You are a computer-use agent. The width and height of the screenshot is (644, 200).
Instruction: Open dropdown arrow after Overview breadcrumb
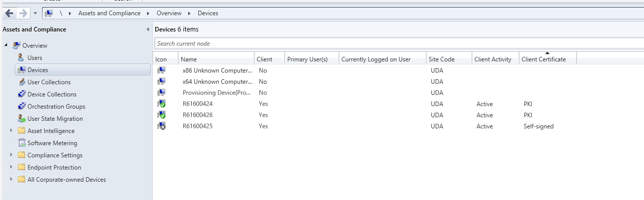tap(189, 13)
